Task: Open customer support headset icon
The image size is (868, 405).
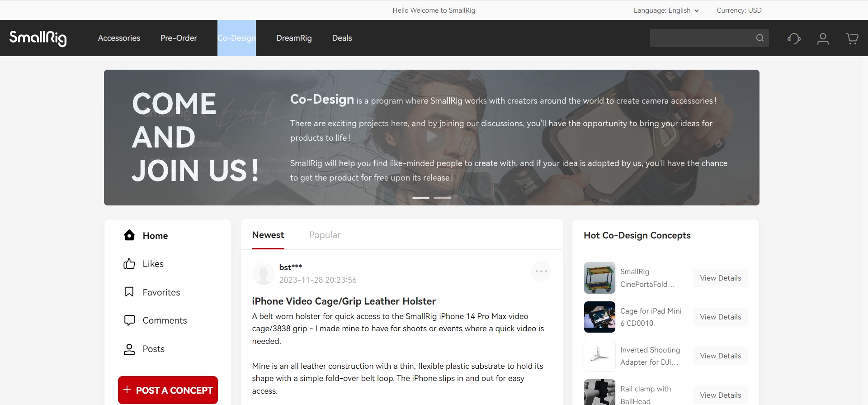Action: pos(793,38)
